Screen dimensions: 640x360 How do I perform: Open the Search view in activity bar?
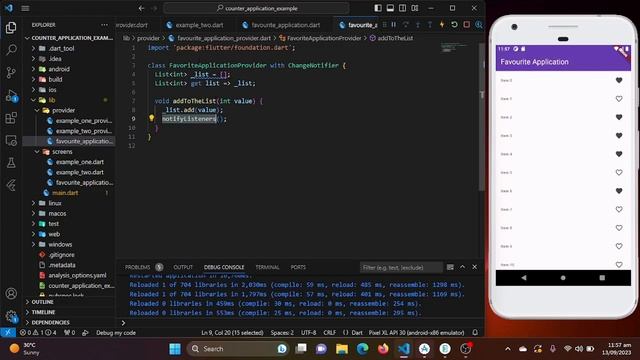(x=11, y=50)
